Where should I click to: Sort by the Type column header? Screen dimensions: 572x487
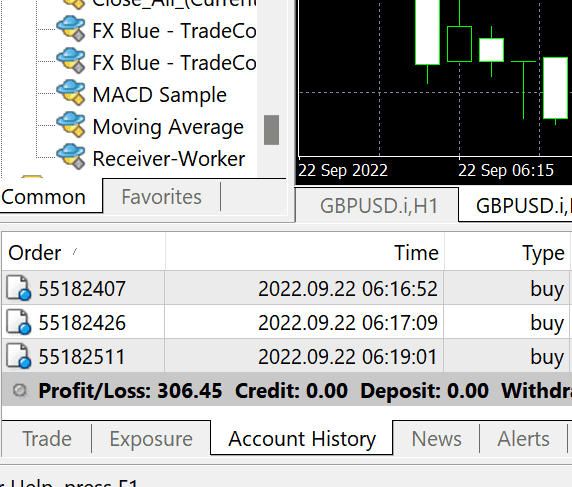click(507, 252)
